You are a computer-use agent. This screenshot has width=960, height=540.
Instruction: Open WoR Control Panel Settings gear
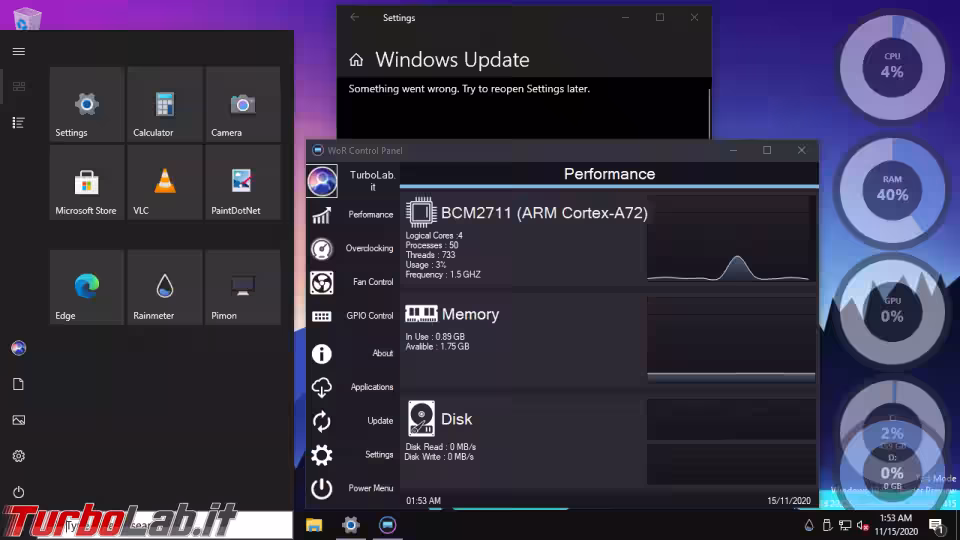click(322, 455)
